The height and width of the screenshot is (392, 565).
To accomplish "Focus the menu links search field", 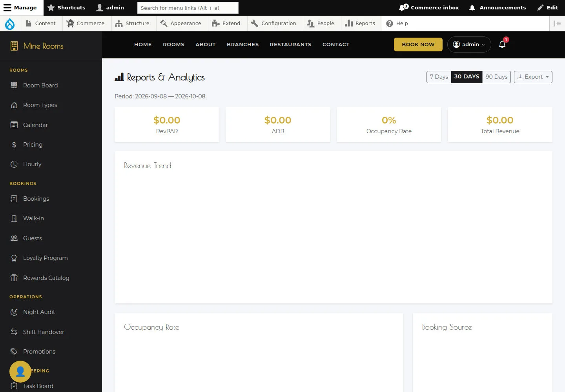I will click(188, 8).
